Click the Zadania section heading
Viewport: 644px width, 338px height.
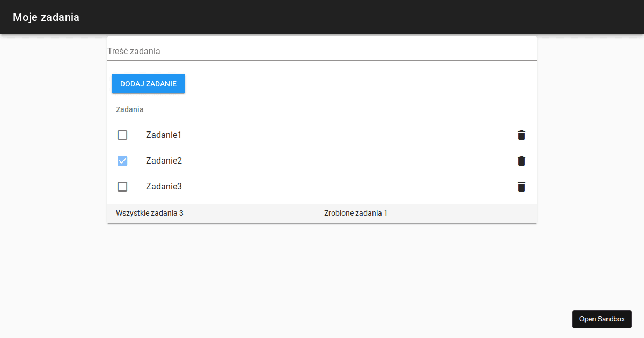(x=130, y=109)
